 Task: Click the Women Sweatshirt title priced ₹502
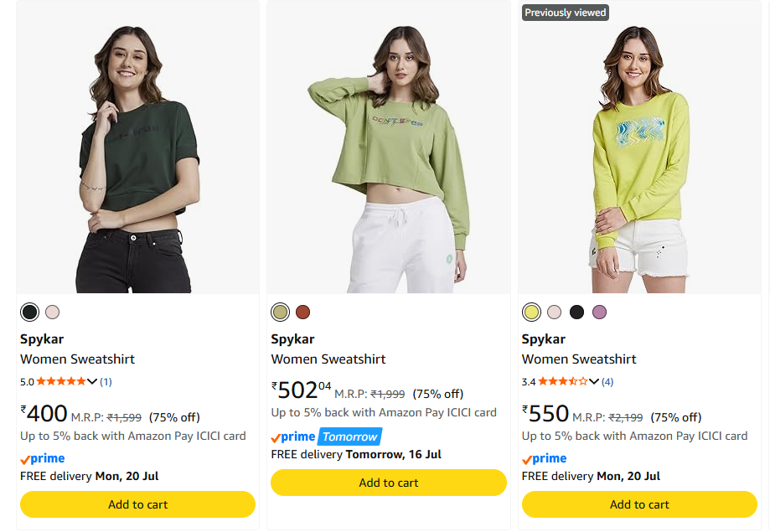point(328,359)
